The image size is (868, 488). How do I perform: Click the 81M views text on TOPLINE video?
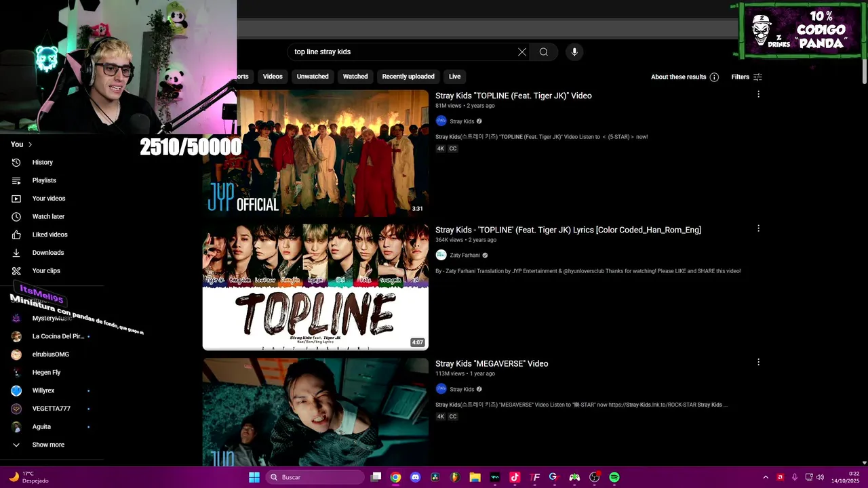pyautogui.click(x=448, y=106)
